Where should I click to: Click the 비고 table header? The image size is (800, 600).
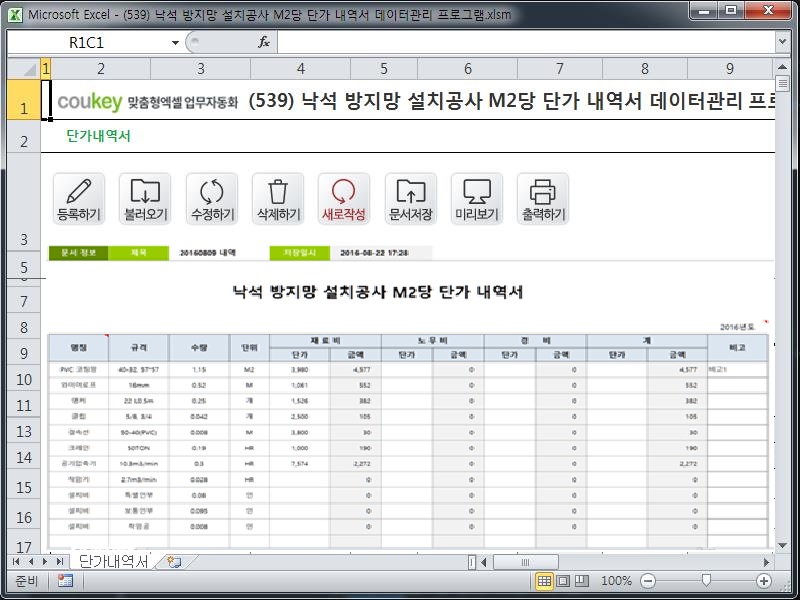pos(737,347)
